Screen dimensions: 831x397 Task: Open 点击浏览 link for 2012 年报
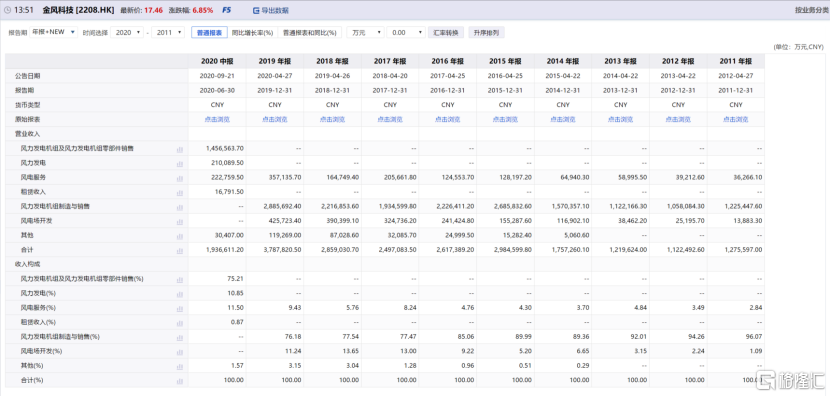point(678,120)
